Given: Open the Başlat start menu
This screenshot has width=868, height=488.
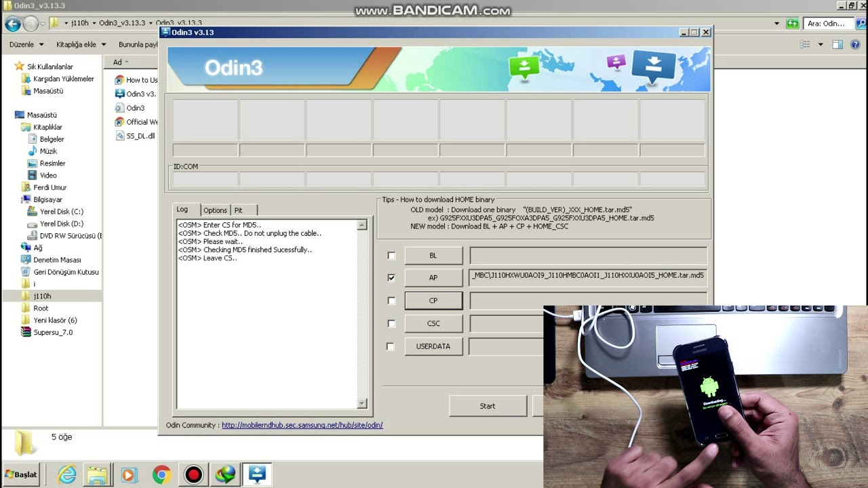Looking at the screenshot, I should coord(21,474).
